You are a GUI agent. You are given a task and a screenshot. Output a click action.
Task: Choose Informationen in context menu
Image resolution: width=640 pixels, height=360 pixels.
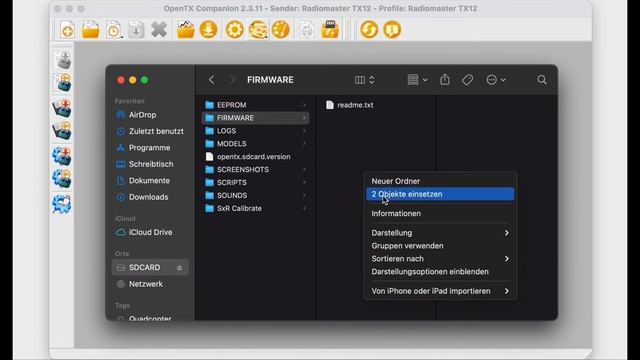(x=440, y=213)
